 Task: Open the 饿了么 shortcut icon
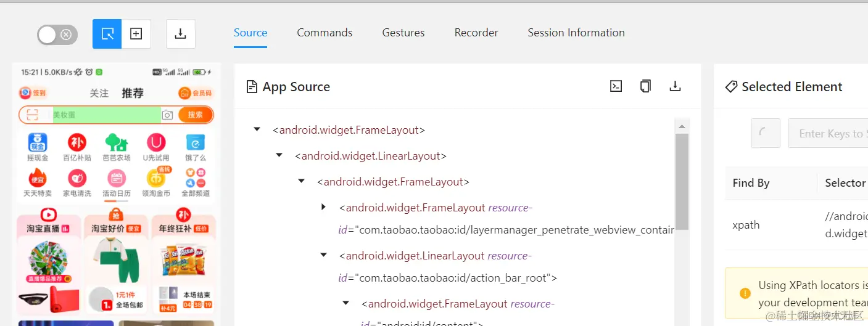pyautogui.click(x=196, y=147)
